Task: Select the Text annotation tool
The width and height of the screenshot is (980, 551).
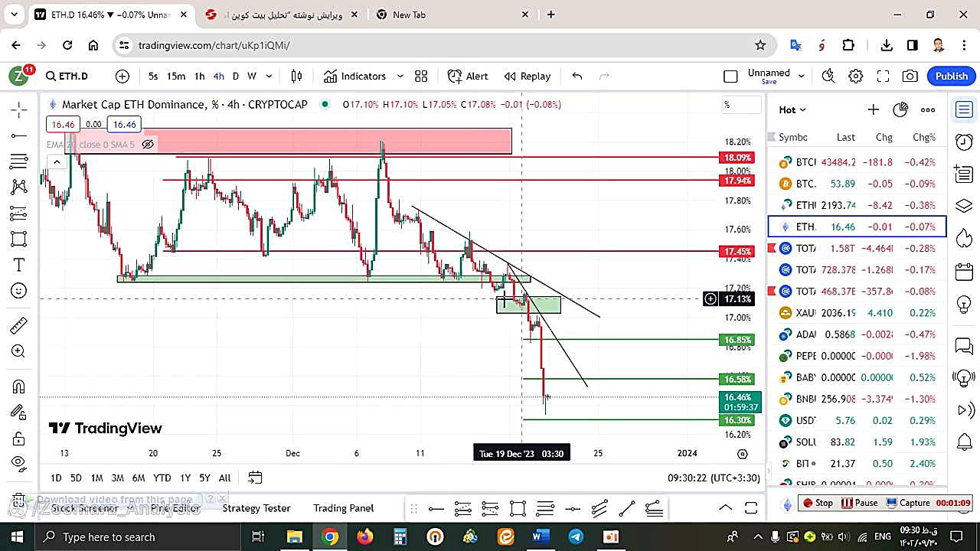Action: (x=19, y=265)
